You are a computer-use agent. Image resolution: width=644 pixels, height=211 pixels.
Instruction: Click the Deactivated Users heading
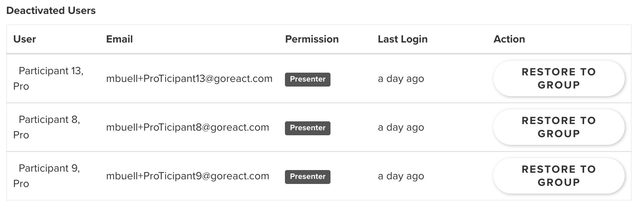pyautogui.click(x=51, y=10)
